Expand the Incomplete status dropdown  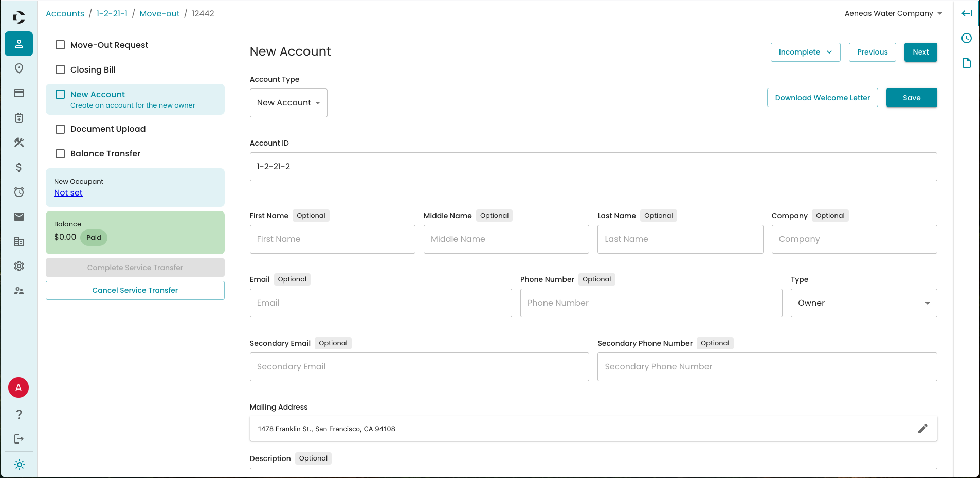coord(805,52)
